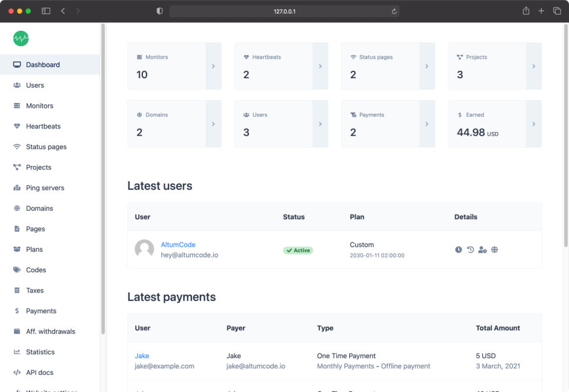Click the history icon in AltumCode details
Image resolution: width=569 pixels, height=392 pixels.
pyautogui.click(x=470, y=249)
